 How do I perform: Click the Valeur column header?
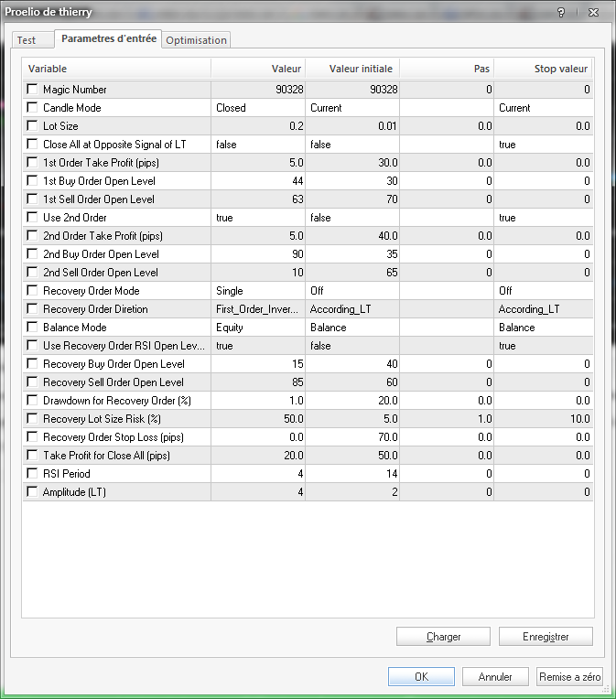[x=258, y=69]
